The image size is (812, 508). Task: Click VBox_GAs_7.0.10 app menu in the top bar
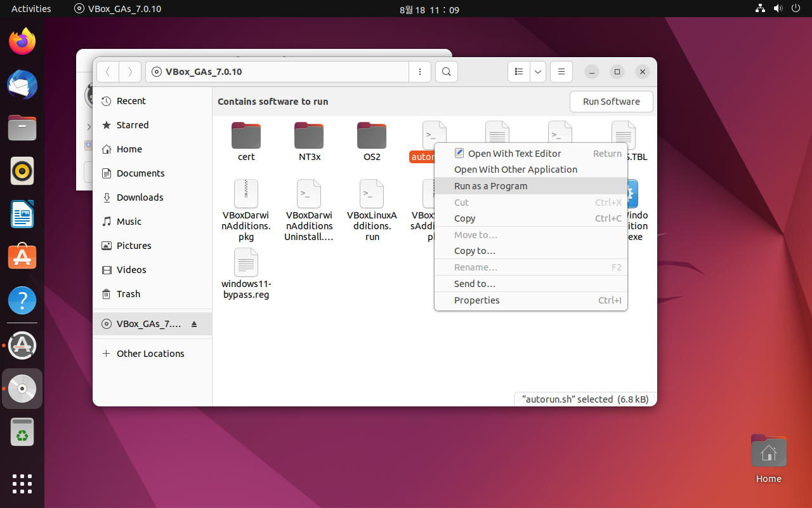tap(117, 9)
